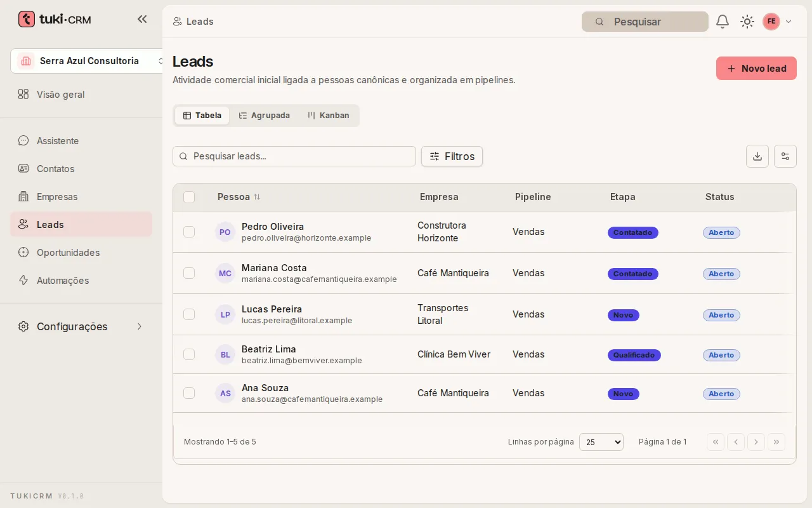
Task: Click Novo badge in Lucas Pereira row
Action: tap(624, 315)
